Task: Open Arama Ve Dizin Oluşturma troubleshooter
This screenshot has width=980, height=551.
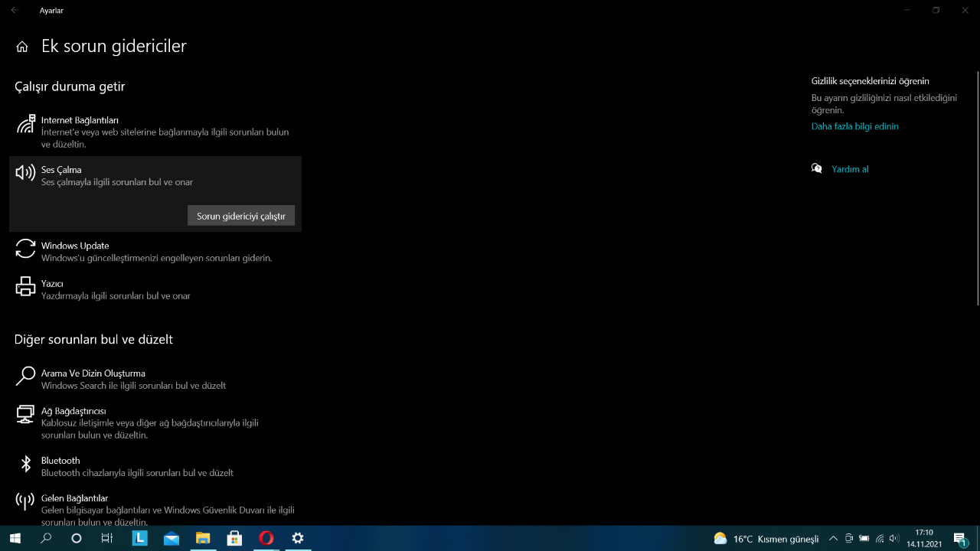Action: coord(93,373)
